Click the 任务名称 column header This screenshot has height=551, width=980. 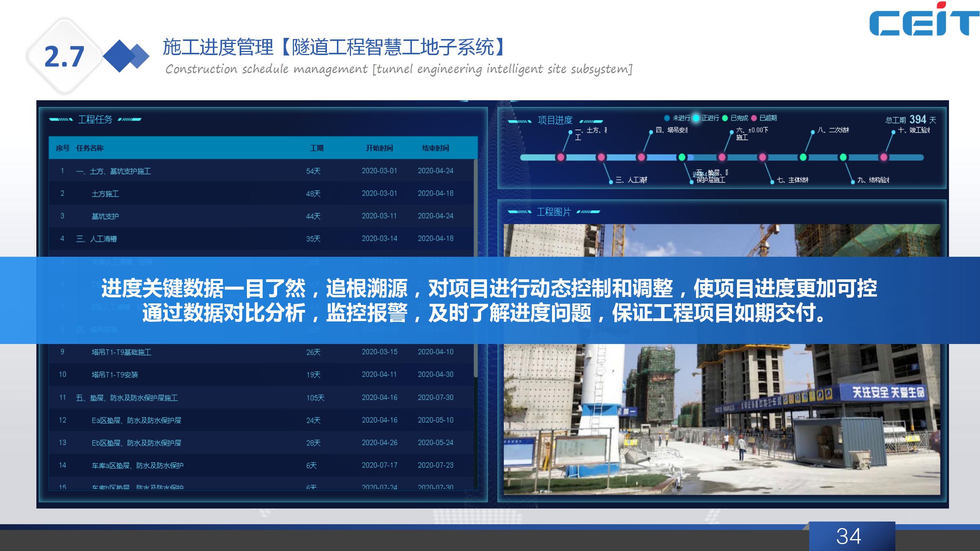pyautogui.click(x=90, y=148)
